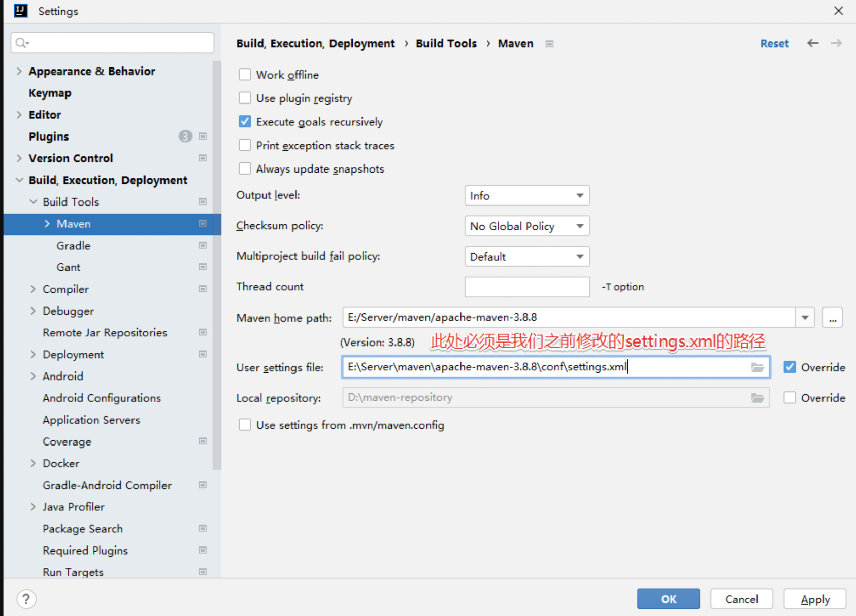Uncheck Execute goals recursively

(245, 121)
